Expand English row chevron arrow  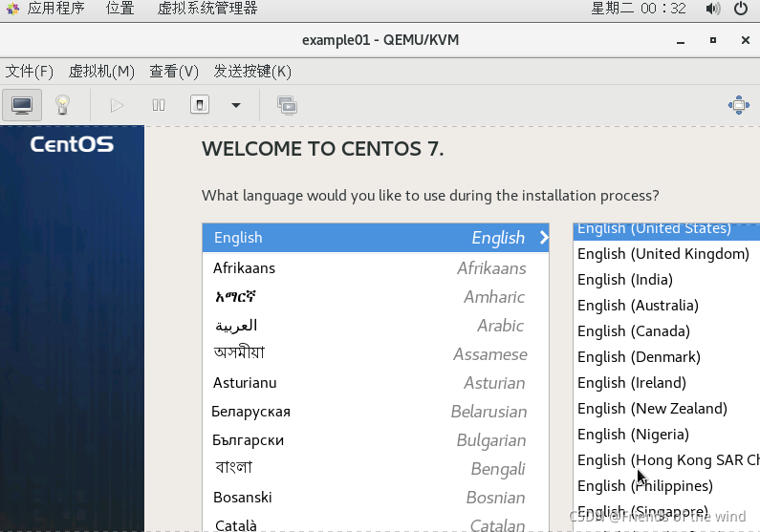pyautogui.click(x=544, y=238)
